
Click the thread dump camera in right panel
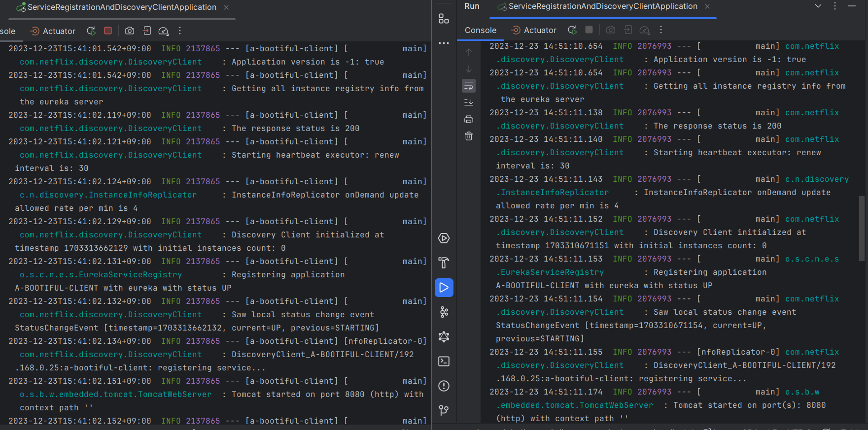click(x=611, y=30)
